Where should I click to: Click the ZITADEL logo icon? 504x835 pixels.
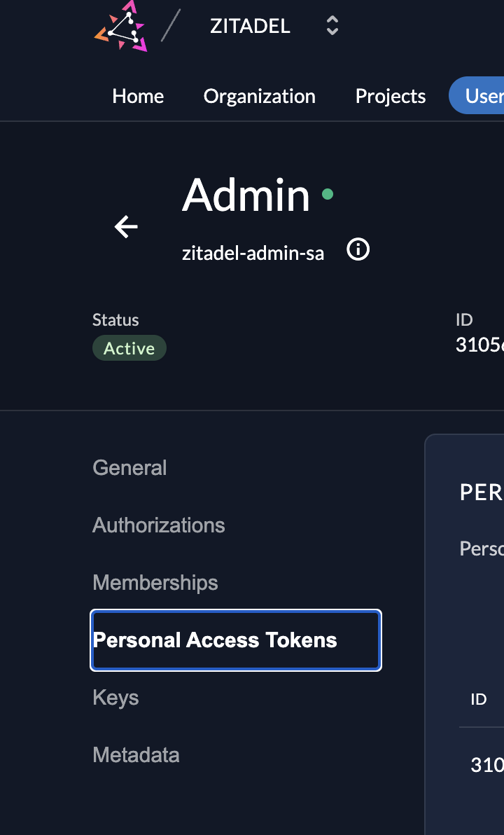click(121, 27)
